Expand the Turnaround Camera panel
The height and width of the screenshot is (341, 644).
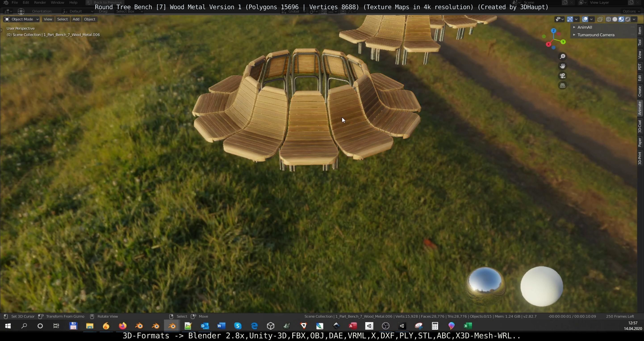pyautogui.click(x=596, y=35)
